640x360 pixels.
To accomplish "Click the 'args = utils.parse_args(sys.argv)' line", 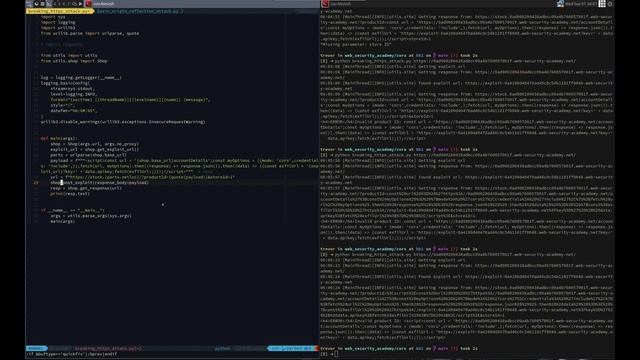I will pyautogui.click(x=91, y=216).
